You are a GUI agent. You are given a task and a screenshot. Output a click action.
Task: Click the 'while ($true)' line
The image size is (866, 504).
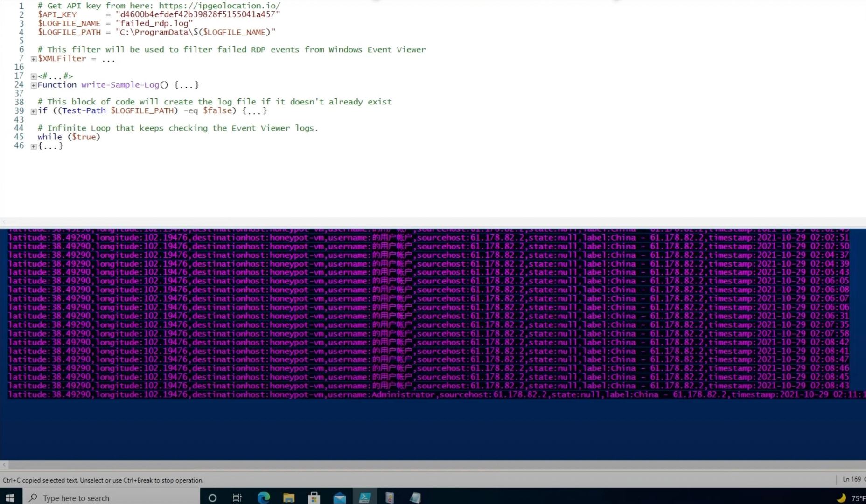(69, 137)
